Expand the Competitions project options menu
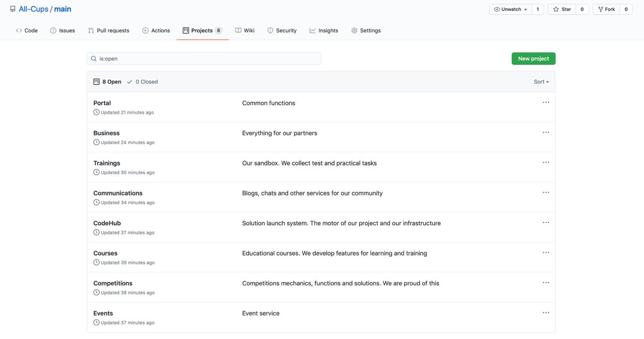The image size is (644, 339). point(546,283)
